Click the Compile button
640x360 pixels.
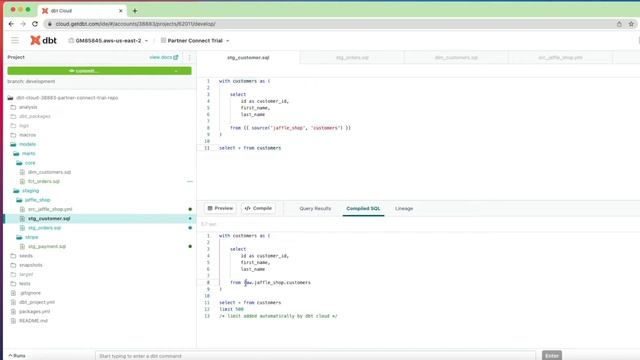tap(258, 208)
